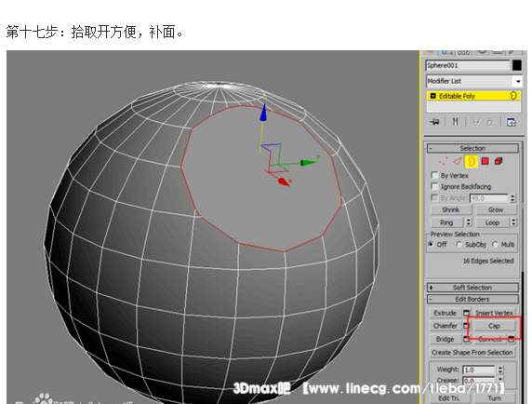Click the Turn button

(x=495, y=398)
